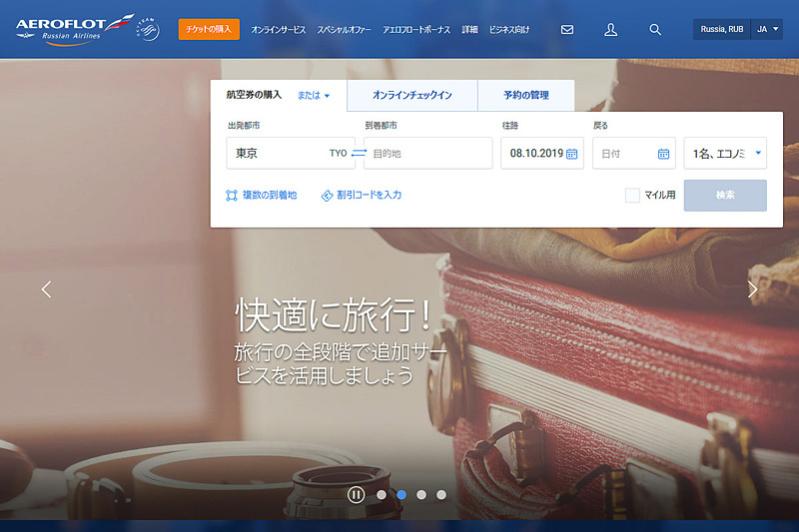The width and height of the screenshot is (799, 532).
Task: Click the 快適に旅行! banner headline
Action: (335, 315)
